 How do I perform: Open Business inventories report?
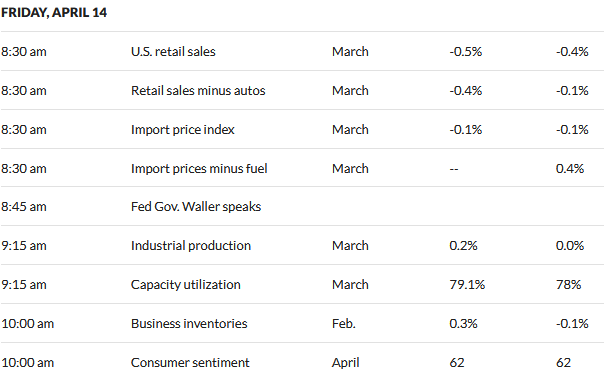(x=189, y=324)
